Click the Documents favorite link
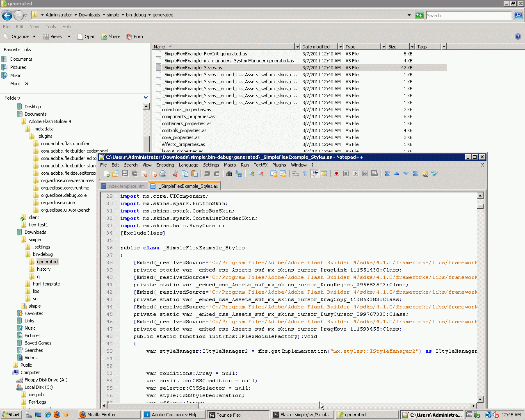The height and width of the screenshot is (420, 525). tap(21, 59)
